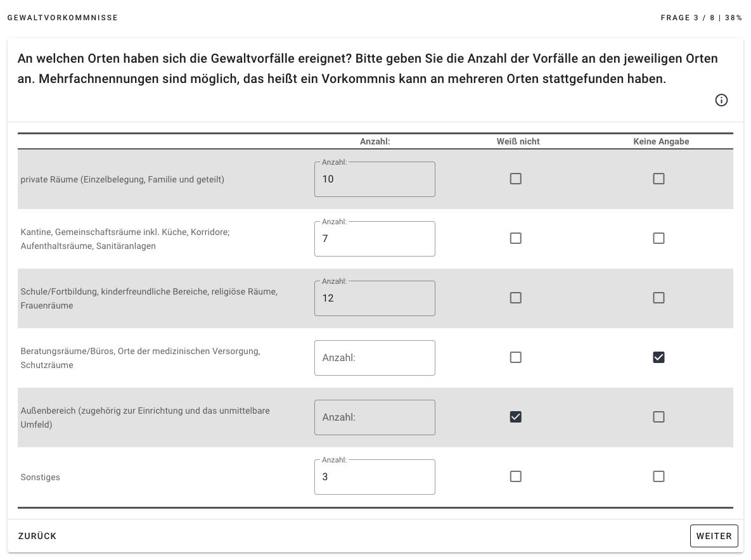The height and width of the screenshot is (560, 751).
Task: Focus the Anzahl field for private Räume
Action: click(x=375, y=179)
